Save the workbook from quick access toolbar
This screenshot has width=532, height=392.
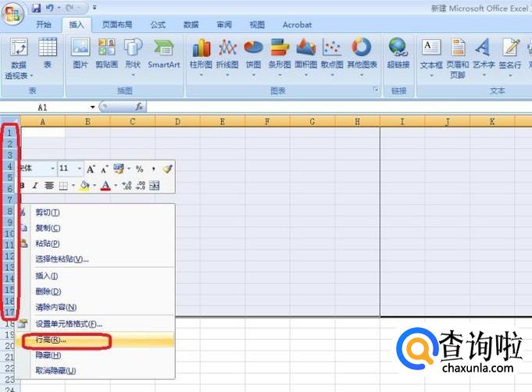click(x=36, y=8)
